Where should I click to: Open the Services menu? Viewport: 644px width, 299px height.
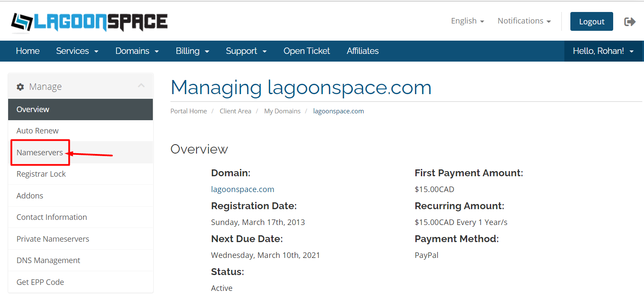77,51
